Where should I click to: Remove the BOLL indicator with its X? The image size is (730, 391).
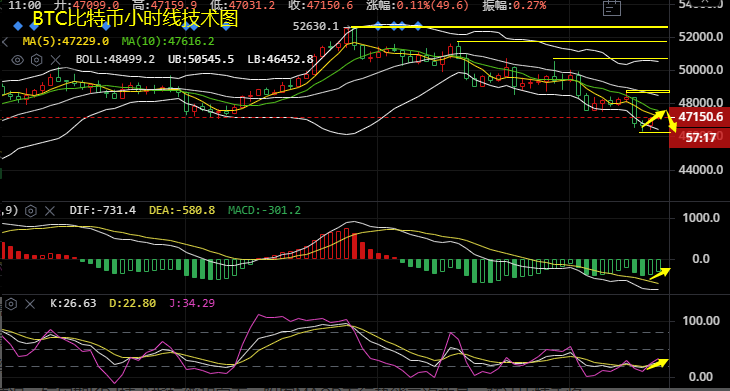pos(55,60)
